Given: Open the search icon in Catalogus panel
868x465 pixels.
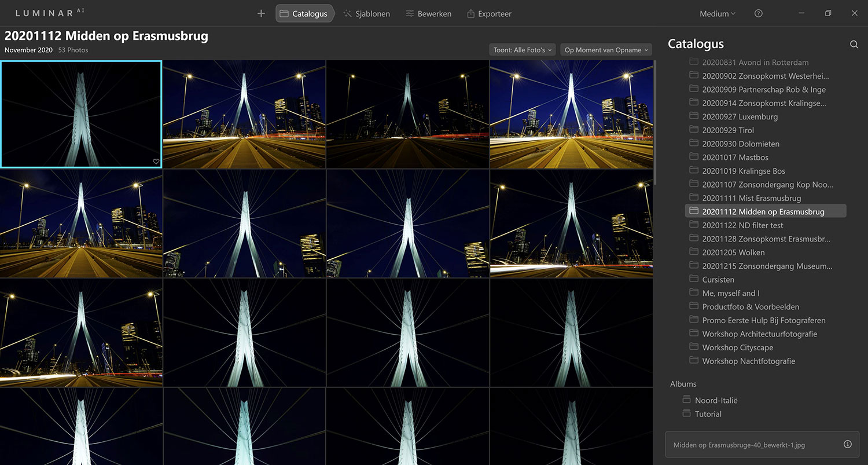Looking at the screenshot, I should tap(854, 45).
